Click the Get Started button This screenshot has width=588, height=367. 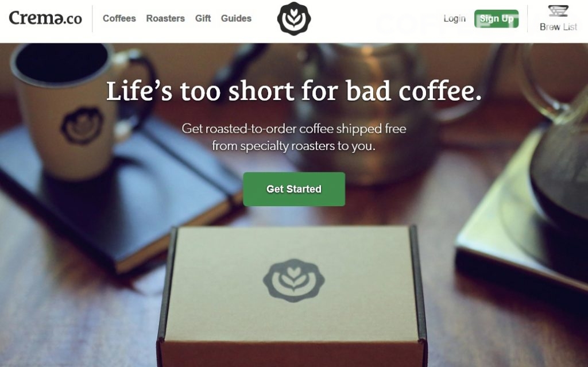294,189
